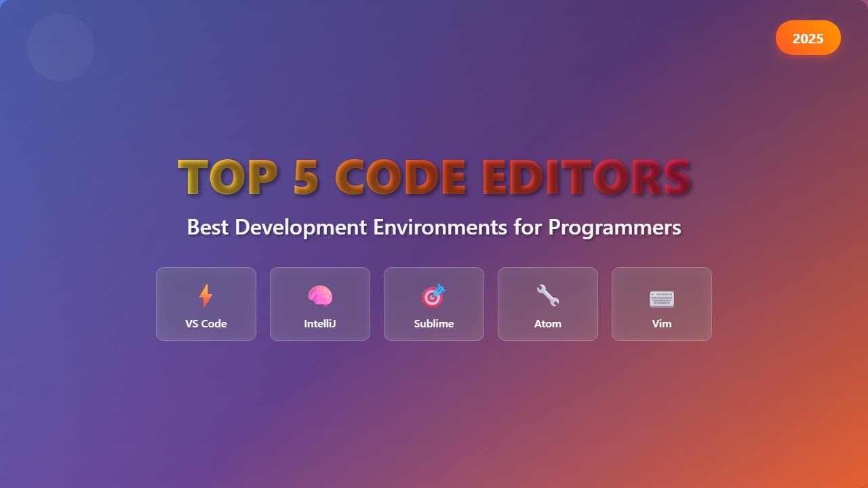Select the Atom label

point(548,324)
